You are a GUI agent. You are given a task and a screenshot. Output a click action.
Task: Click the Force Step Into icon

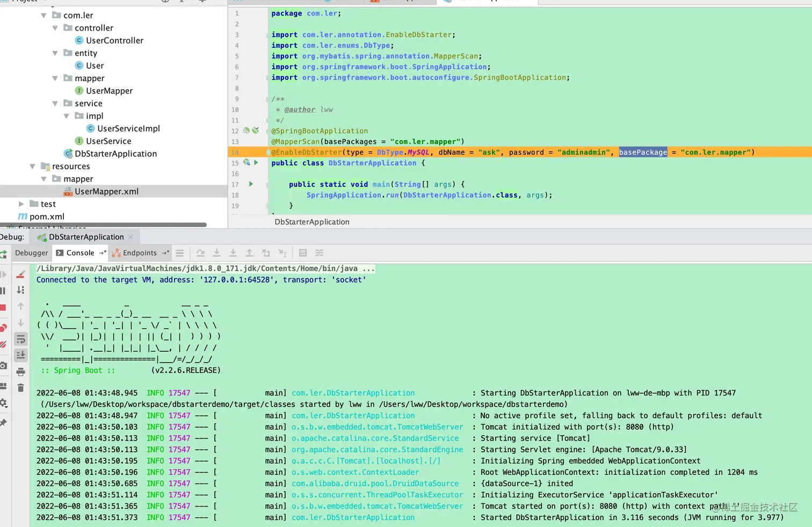(x=233, y=253)
